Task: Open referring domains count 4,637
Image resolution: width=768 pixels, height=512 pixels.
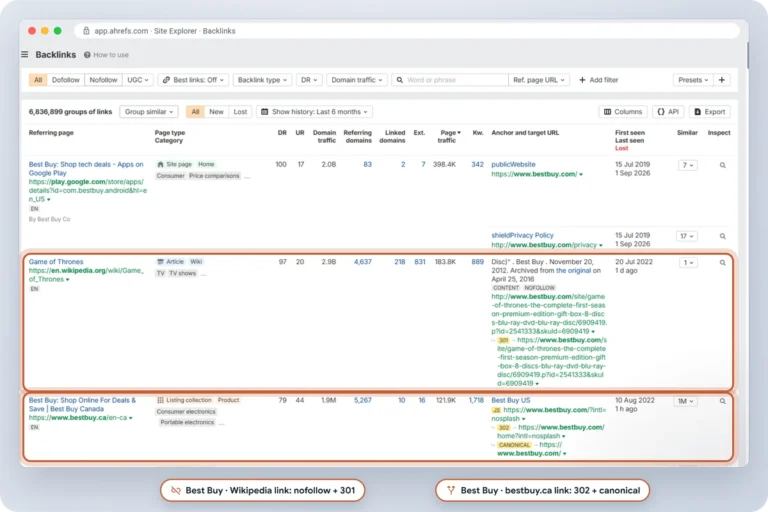Action: [362, 262]
